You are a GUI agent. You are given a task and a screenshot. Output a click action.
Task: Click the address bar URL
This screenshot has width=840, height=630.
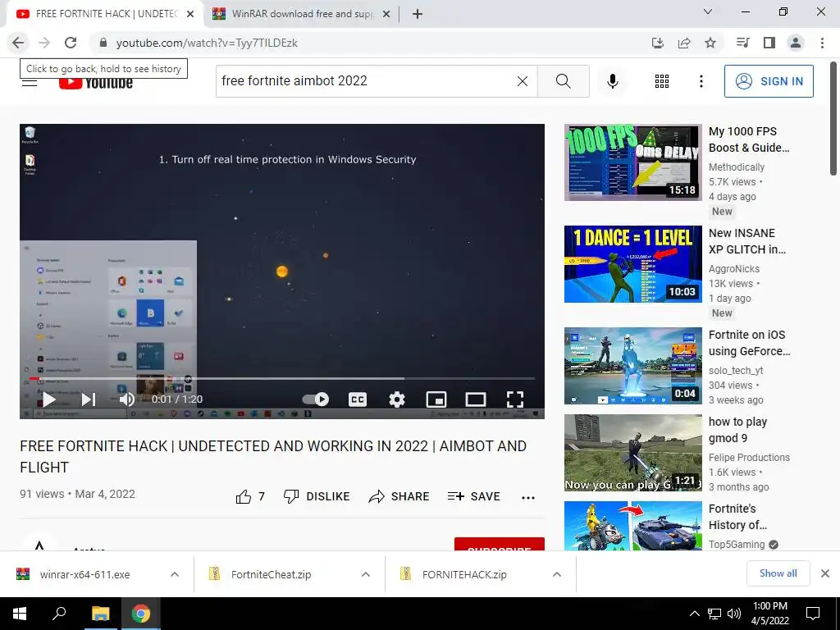[207, 43]
